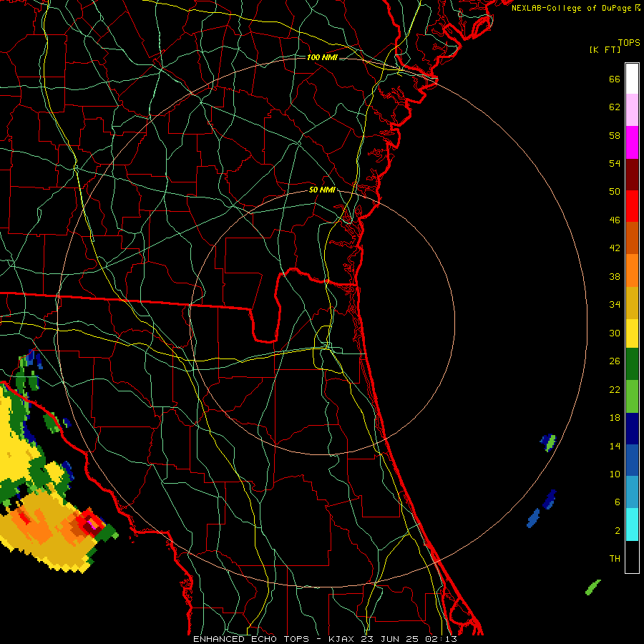Click the light blue offshore echo cell
Screen dimensions: 644x644
tap(533, 518)
